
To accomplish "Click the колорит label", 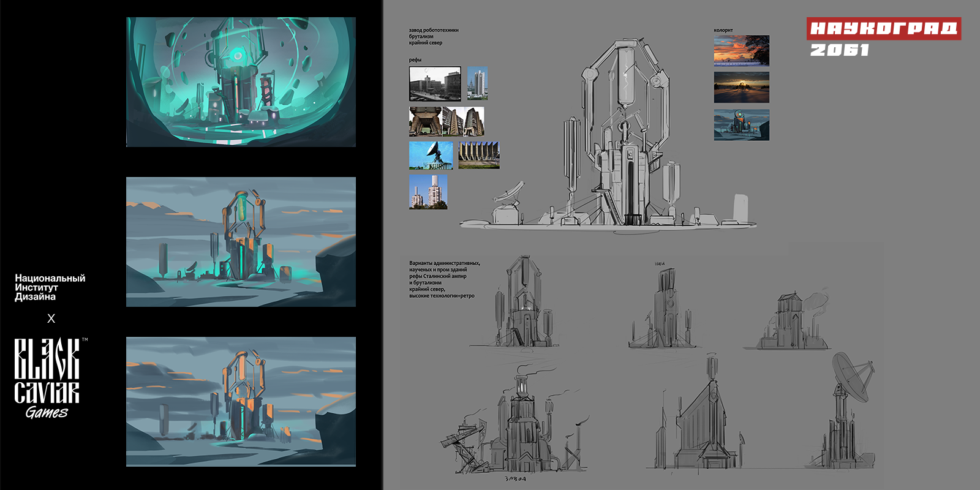I will 723,30.
